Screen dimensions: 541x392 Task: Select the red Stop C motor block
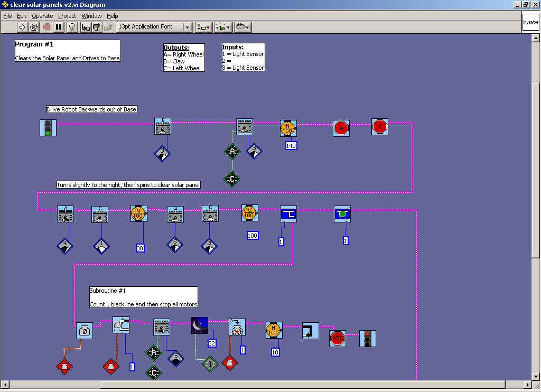[379, 127]
